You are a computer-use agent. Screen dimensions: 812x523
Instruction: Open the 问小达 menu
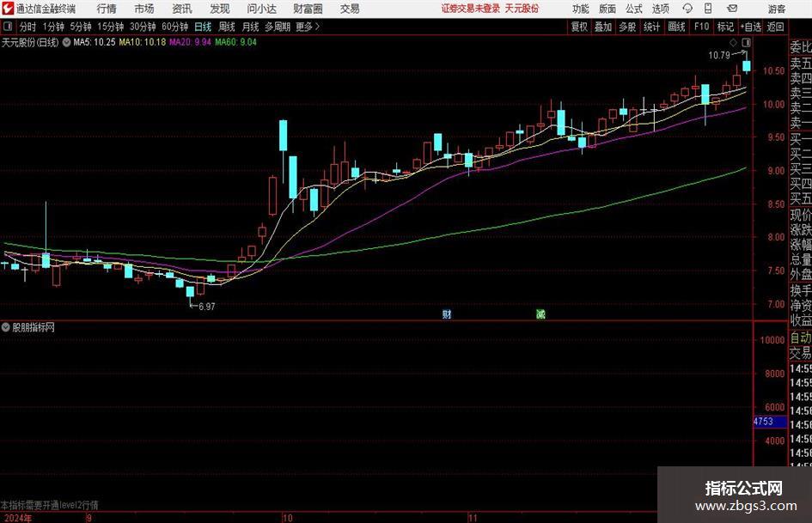pos(261,9)
